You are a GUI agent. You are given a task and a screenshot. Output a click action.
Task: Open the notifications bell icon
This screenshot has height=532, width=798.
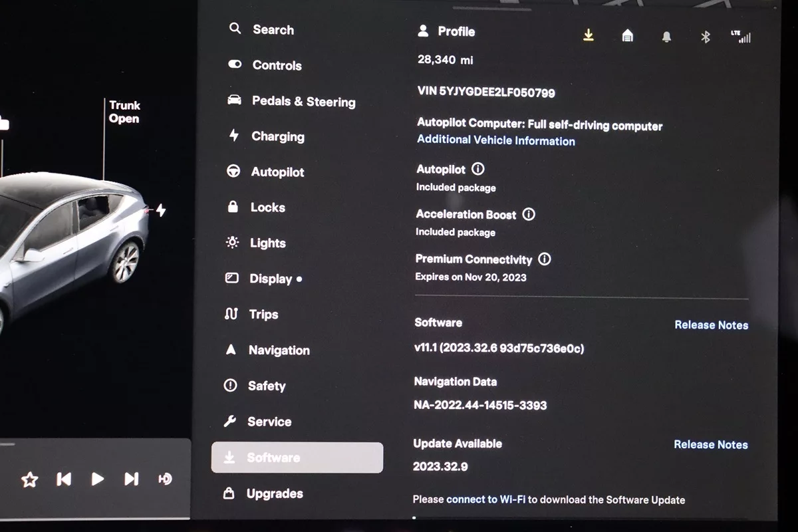[x=666, y=37]
